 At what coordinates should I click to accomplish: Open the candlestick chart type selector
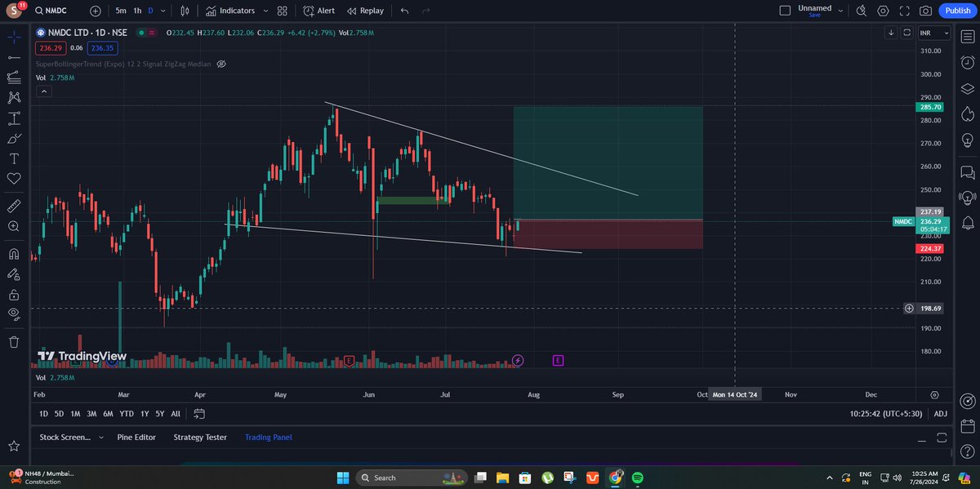[185, 11]
